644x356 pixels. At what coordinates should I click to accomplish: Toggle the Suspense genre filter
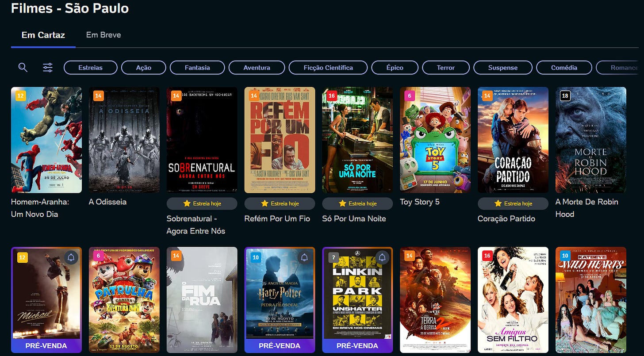503,68
